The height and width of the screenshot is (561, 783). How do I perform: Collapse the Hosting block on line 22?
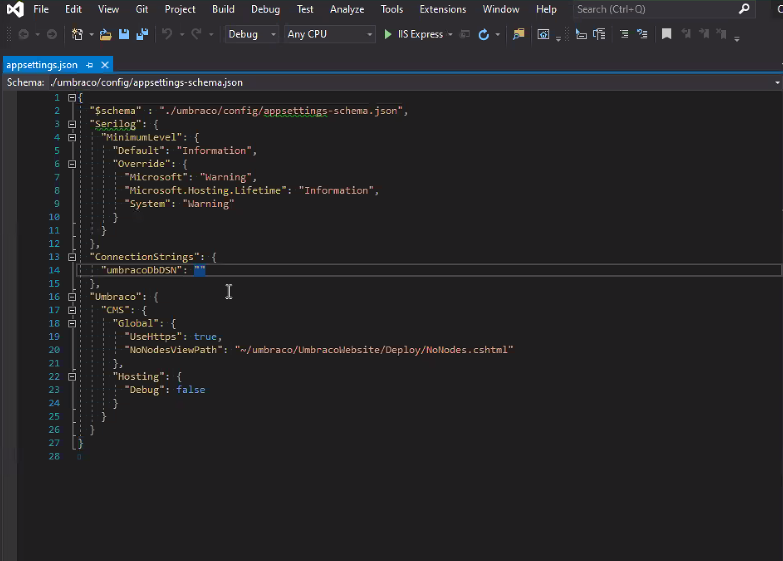[72, 377]
